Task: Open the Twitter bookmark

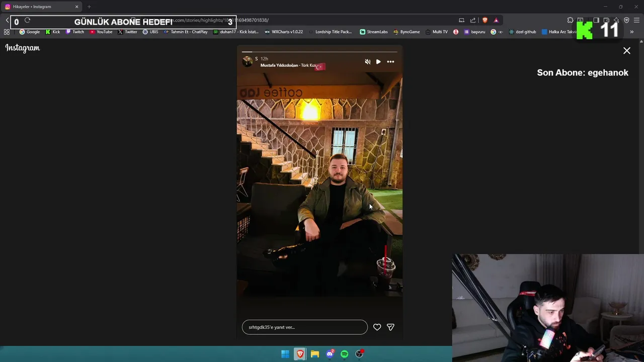Action: pos(128,32)
